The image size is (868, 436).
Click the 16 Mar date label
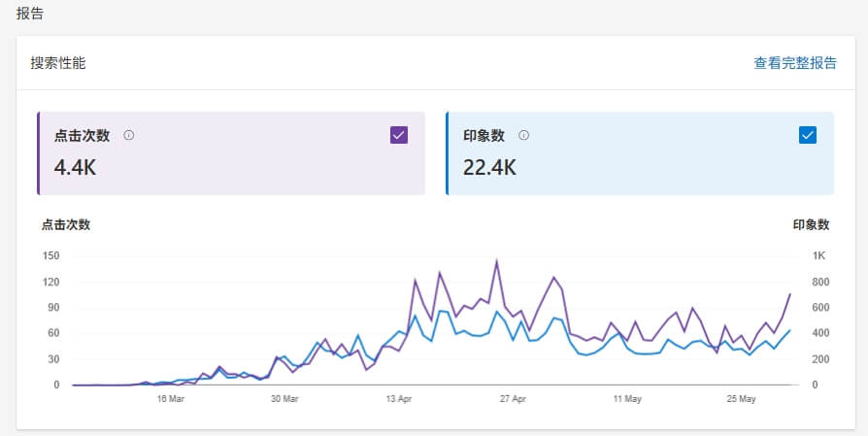(x=170, y=398)
